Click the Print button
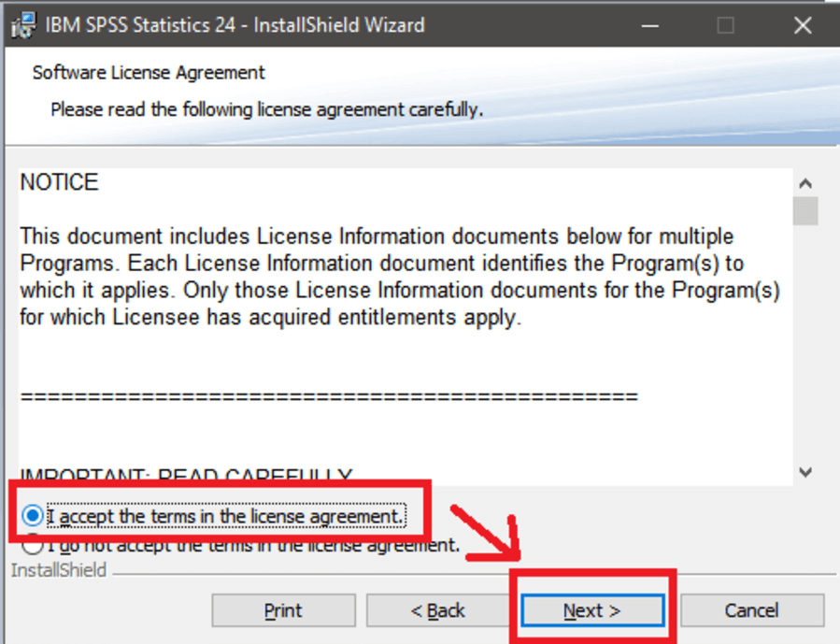This screenshot has height=644, width=840. 283,610
